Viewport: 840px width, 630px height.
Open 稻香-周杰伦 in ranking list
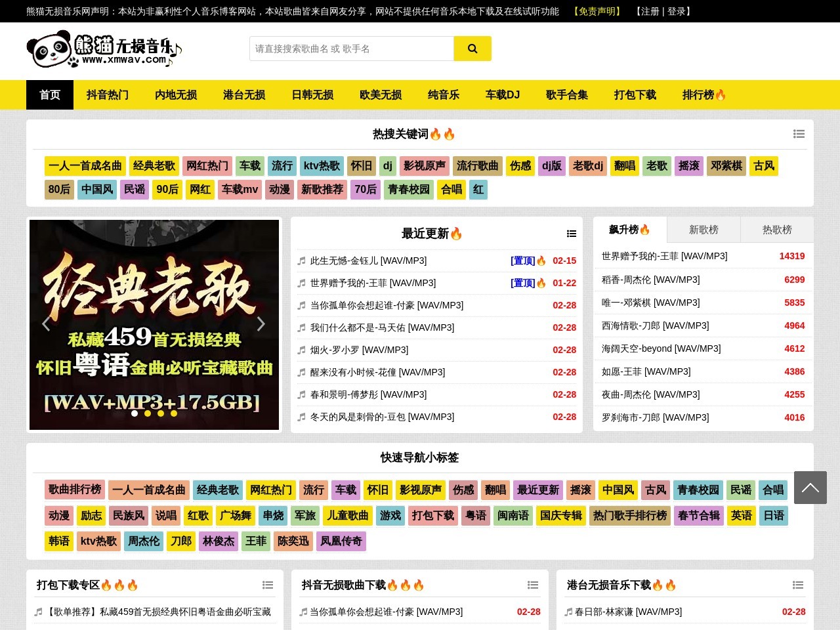coord(650,280)
